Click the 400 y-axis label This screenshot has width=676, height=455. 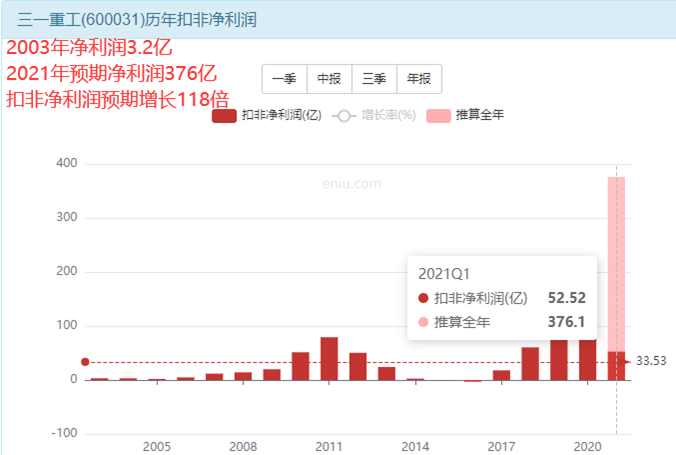tap(67, 163)
